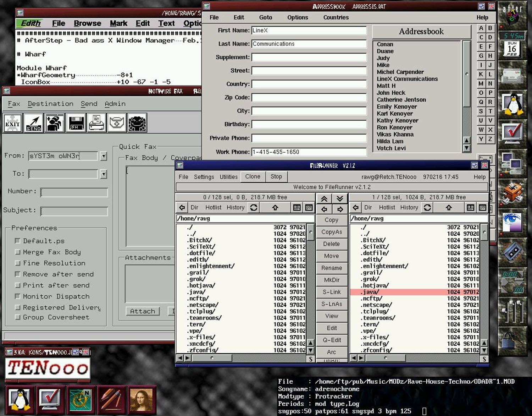
Task: Refresh the left FileRunner directory panel
Action: pyautogui.click(x=254, y=207)
